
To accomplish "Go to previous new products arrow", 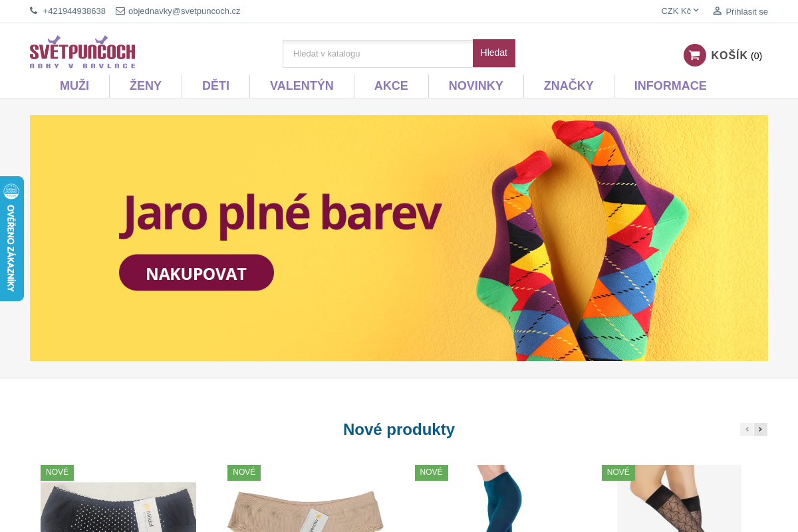I will coord(747,430).
